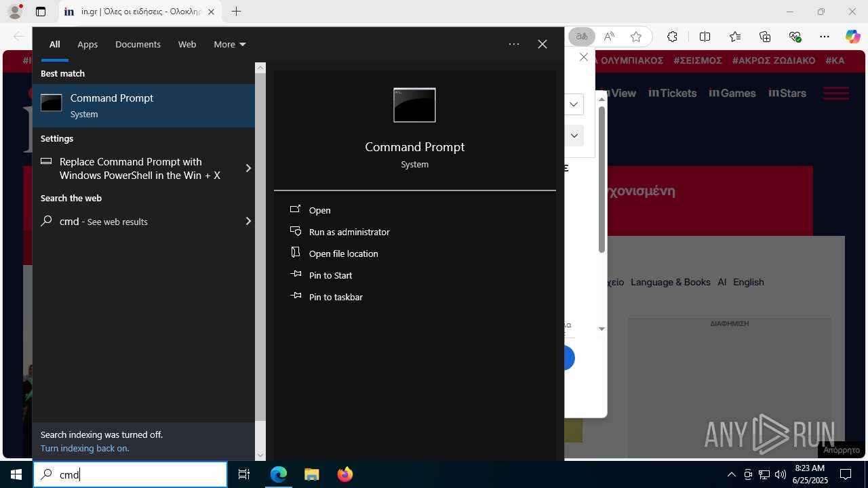
Task: Toggle Edge split screen icon
Action: (x=705, y=37)
